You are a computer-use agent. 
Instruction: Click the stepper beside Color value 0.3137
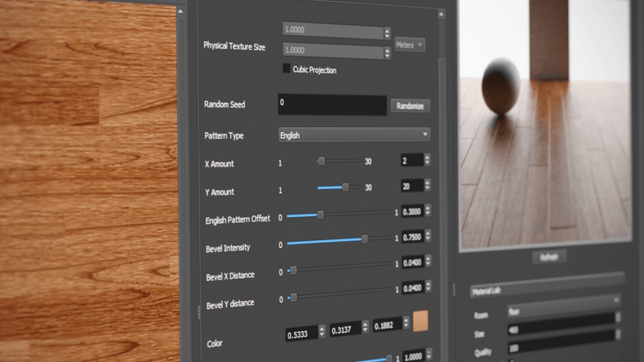[365, 326]
